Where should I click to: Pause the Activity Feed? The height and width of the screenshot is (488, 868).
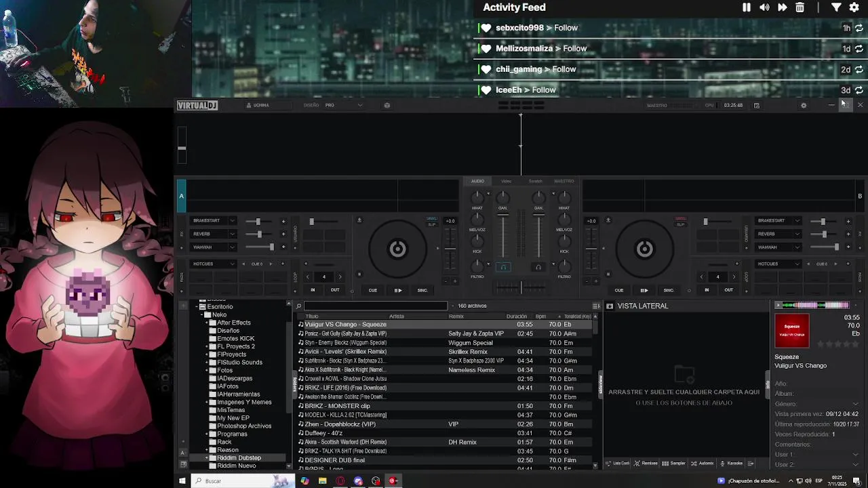[747, 7]
